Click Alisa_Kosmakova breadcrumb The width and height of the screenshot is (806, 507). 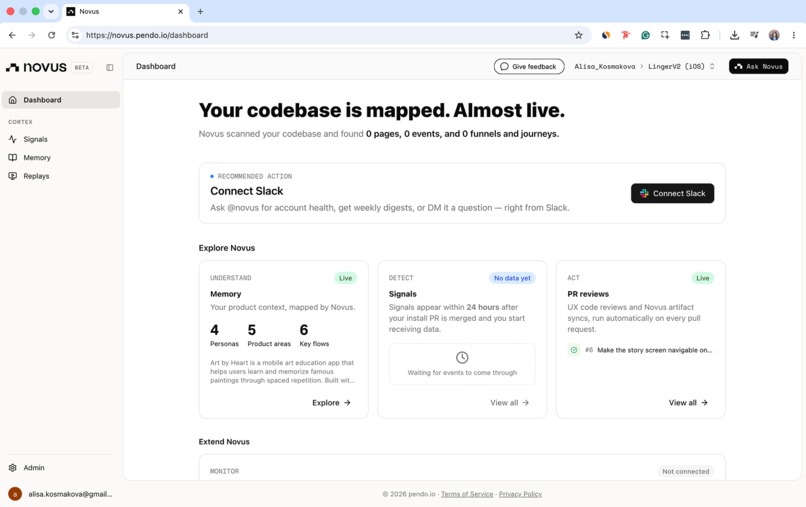604,66
